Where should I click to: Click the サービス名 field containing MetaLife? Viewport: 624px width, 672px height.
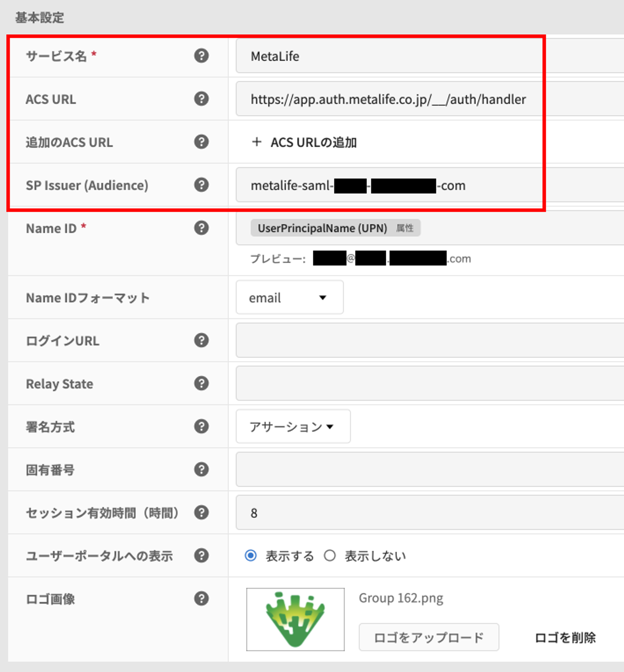point(430,56)
